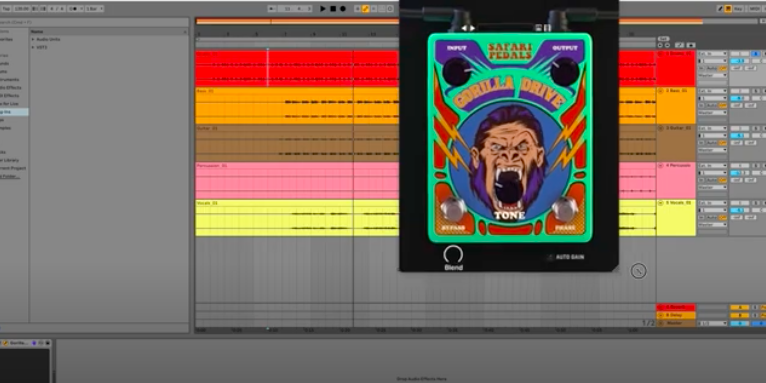The image size is (766, 383).
Task: Select the Vocals_01 track clip
Action: pos(297,218)
